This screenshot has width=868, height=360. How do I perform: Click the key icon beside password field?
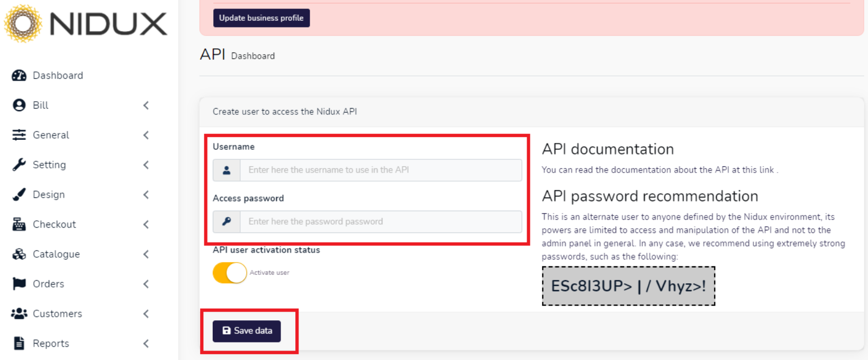coord(227,222)
